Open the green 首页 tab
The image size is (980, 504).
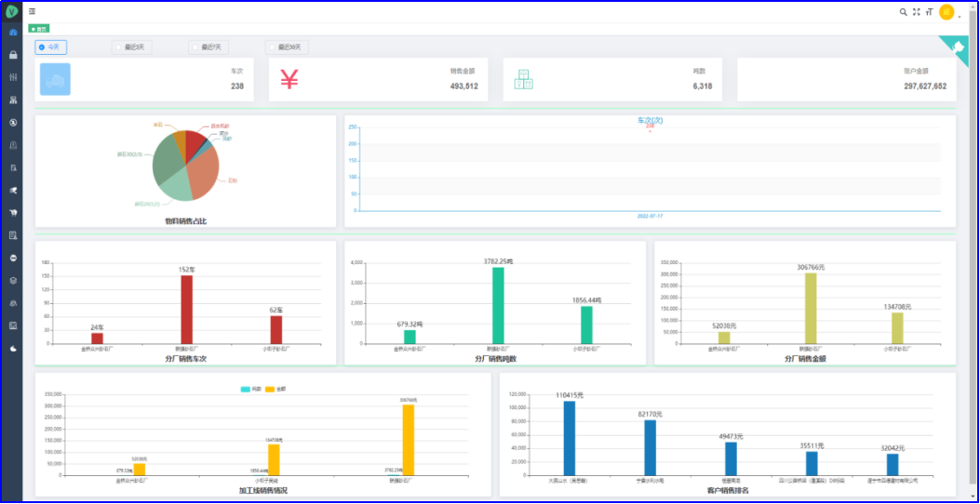click(x=40, y=29)
